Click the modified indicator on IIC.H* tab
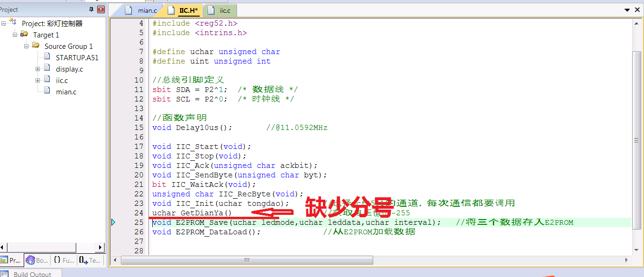644x277 pixels. [x=196, y=10]
